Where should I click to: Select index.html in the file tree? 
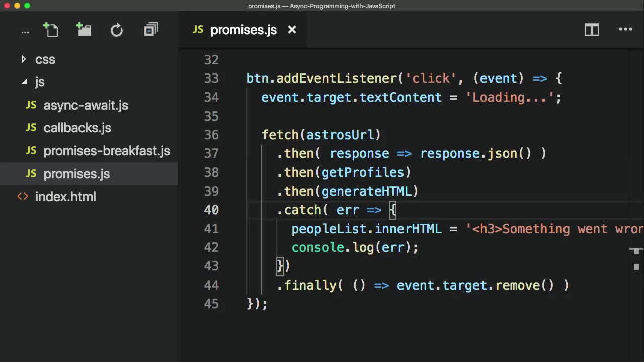[x=65, y=197]
